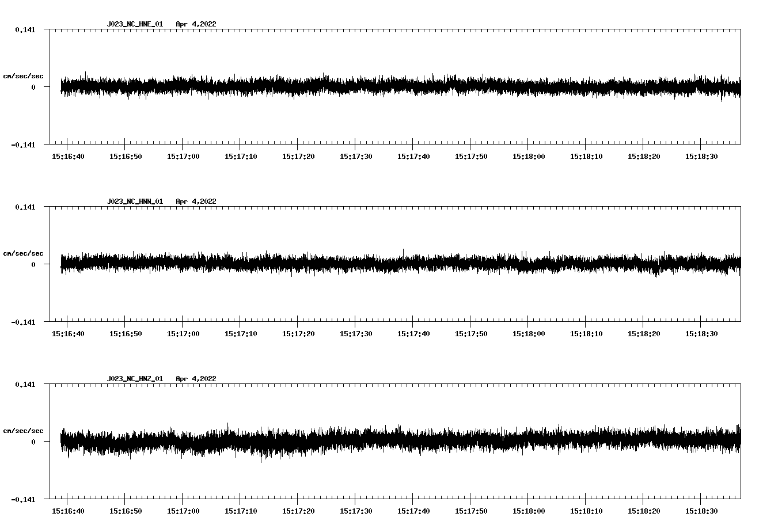Click the 15:16:50 time label on HNN plot
The width and height of the screenshot is (782, 532).
(x=126, y=334)
